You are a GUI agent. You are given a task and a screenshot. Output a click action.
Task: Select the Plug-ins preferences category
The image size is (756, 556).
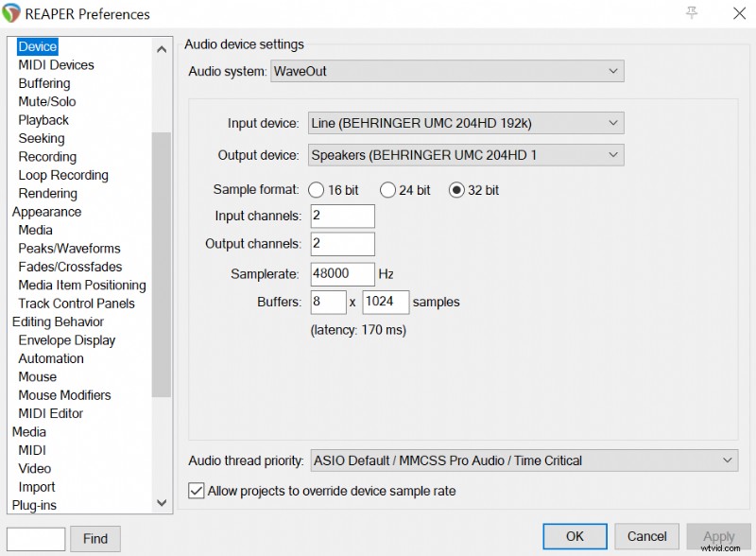click(x=36, y=505)
